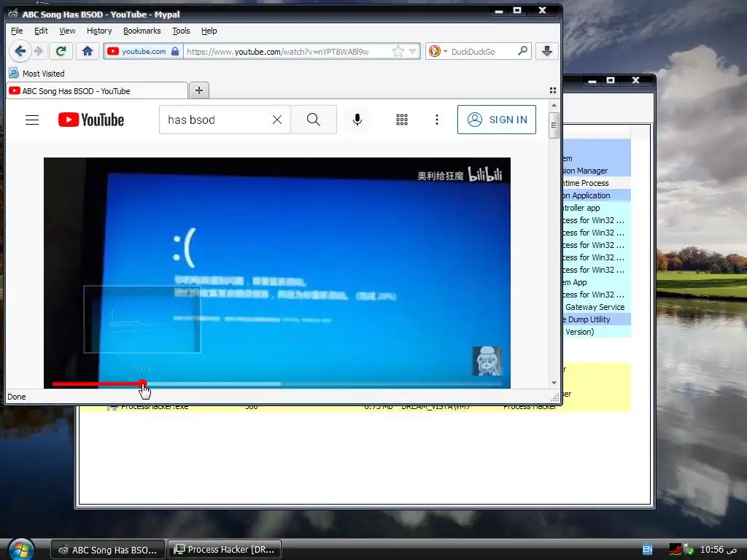This screenshot has width=747, height=560.
Task: Open the YouTube apps grid
Action: [x=402, y=120]
